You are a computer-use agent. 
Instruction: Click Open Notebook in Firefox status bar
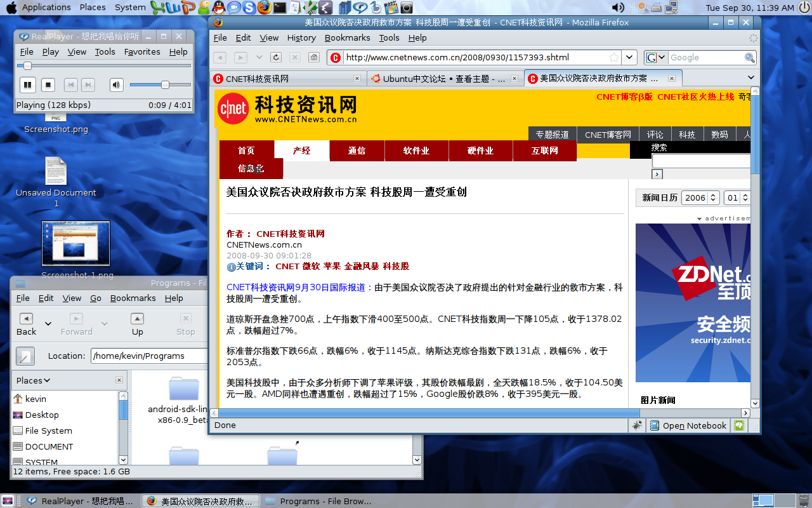tap(688, 426)
